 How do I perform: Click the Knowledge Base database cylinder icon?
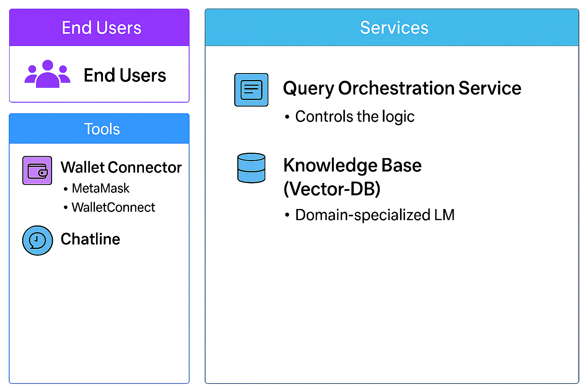point(251,168)
